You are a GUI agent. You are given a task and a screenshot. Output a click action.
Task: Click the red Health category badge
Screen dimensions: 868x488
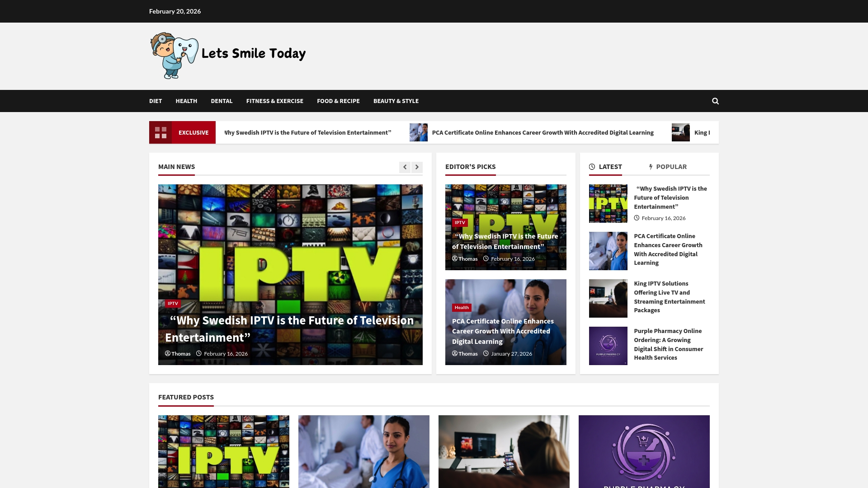[x=462, y=308]
